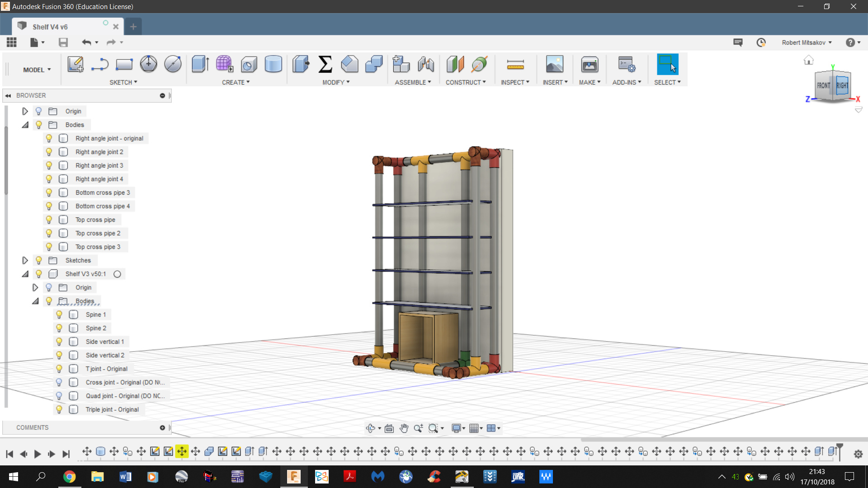Select the Line sketch tool
The height and width of the screenshot is (488, 868).
click(x=100, y=64)
